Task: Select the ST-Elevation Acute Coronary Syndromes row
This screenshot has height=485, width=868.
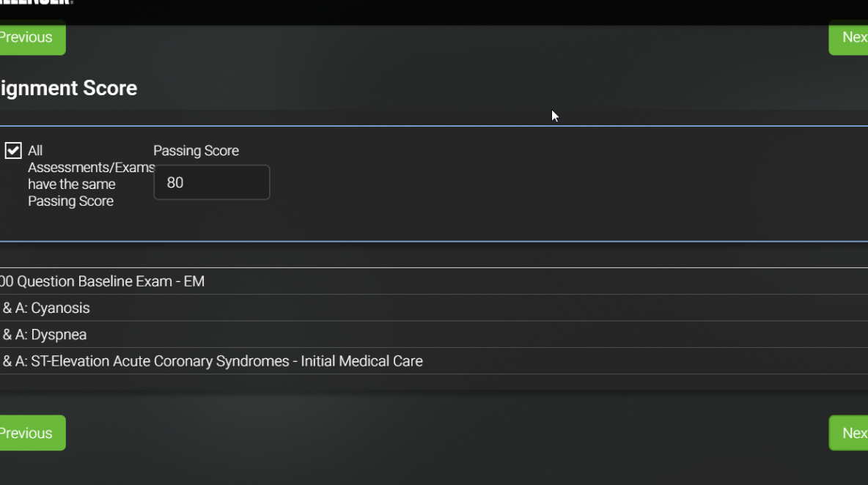Action: (x=434, y=361)
